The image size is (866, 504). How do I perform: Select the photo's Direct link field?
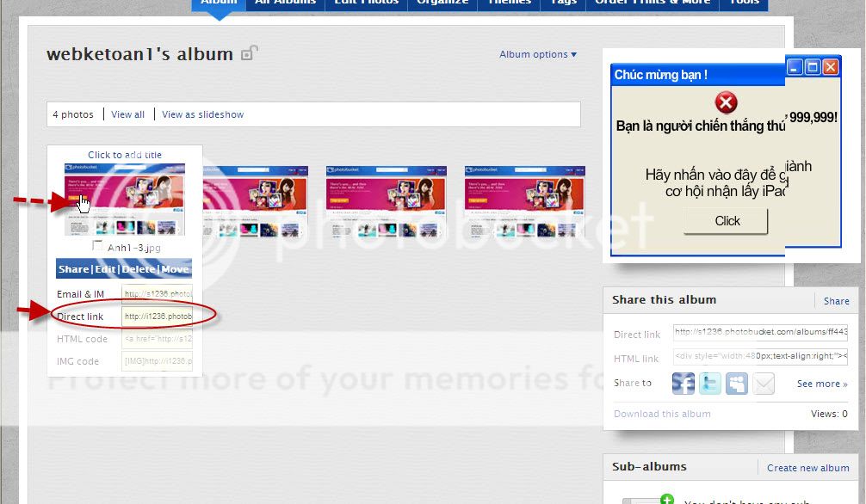(158, 317)
